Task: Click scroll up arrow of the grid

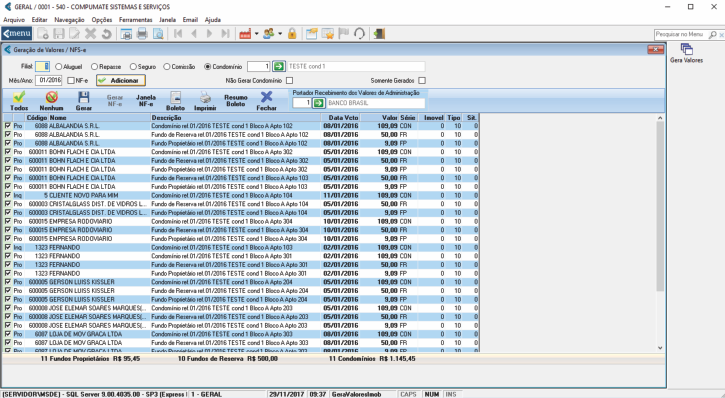Action: (x=660, y=118)
